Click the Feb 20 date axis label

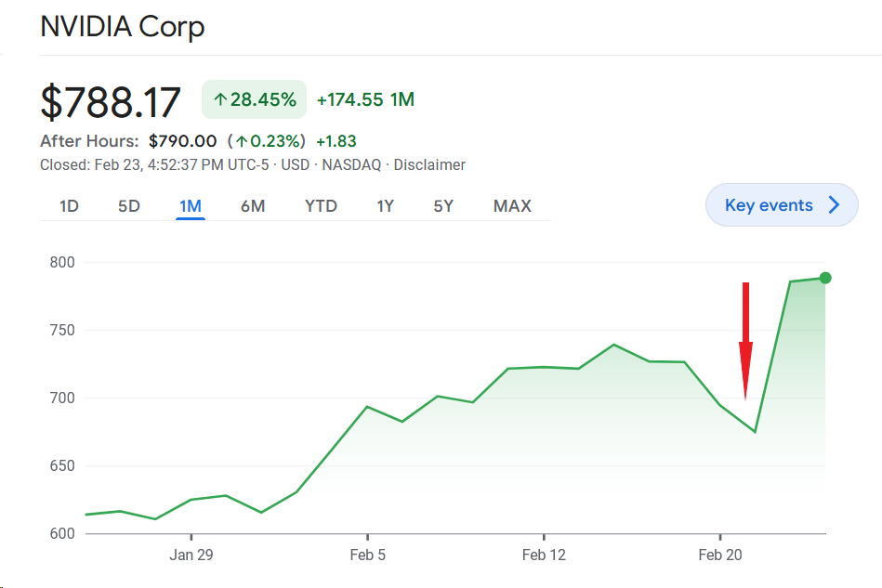(720, 555)
